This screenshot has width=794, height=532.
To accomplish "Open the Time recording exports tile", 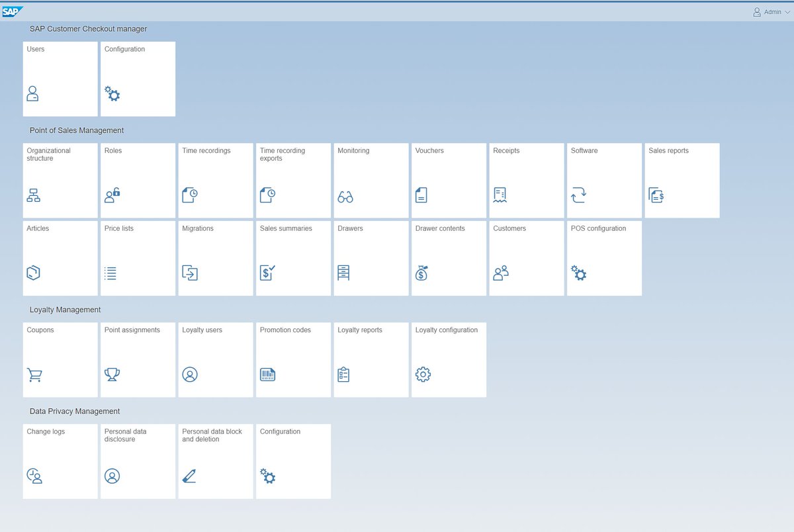I will point(294,181).
